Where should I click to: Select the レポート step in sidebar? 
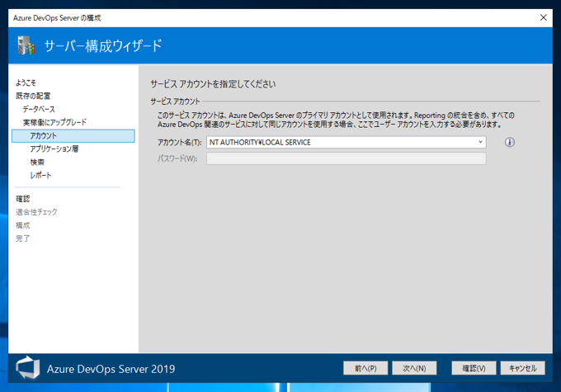[40, 176]
